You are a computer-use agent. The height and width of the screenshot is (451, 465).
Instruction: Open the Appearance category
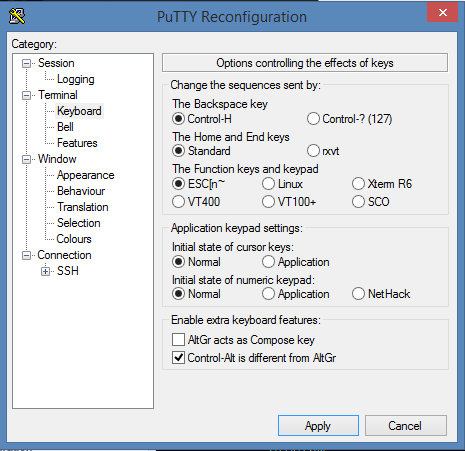tap(86, 175)
